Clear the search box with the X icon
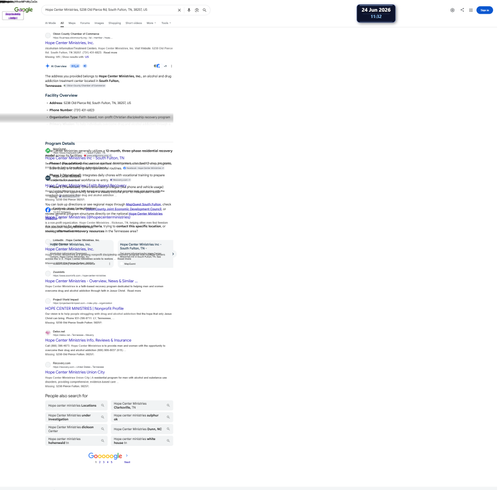The width and height of the screenshot is (500, 490). point(179,10)
